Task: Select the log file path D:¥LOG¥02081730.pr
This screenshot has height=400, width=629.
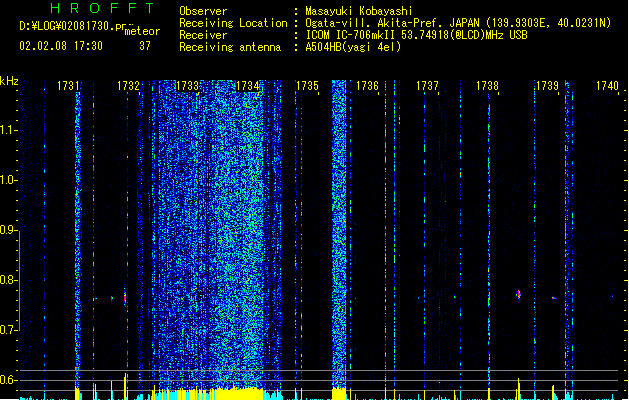Action: 73,26
